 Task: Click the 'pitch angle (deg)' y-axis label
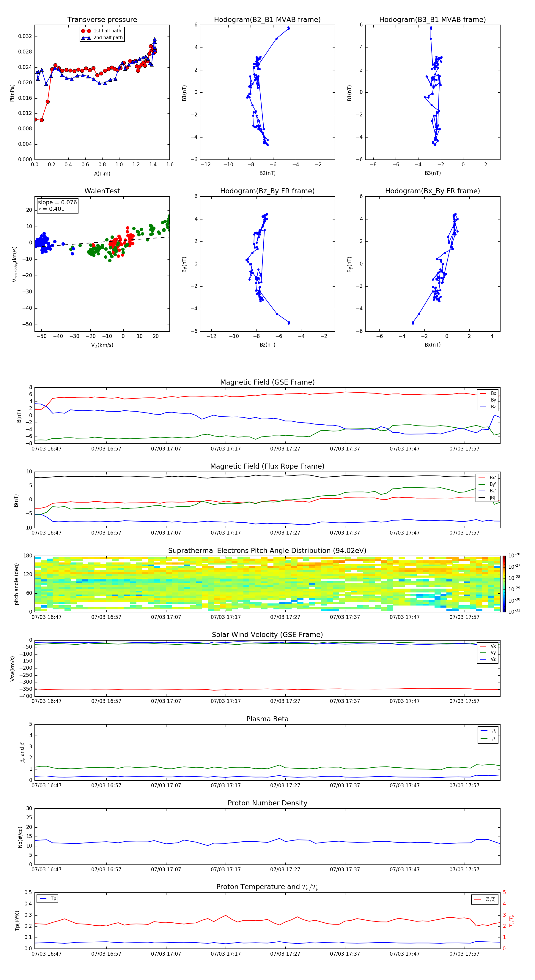point(16,584)
